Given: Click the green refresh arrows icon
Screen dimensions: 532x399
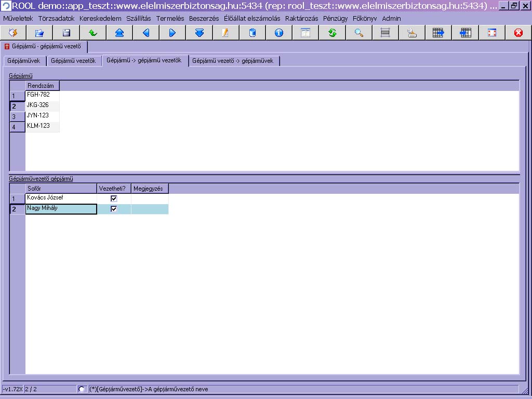Looking at the screenshot, I should tap(332, 33).
